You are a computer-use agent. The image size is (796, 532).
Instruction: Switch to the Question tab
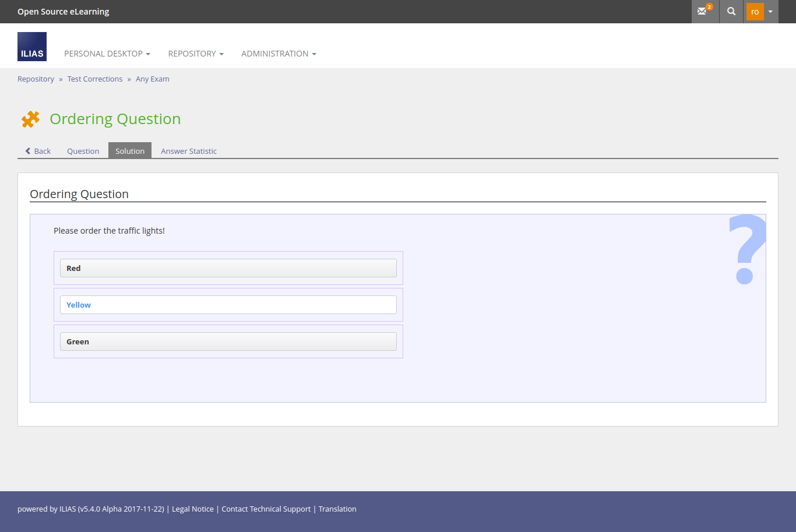[83, 151]
